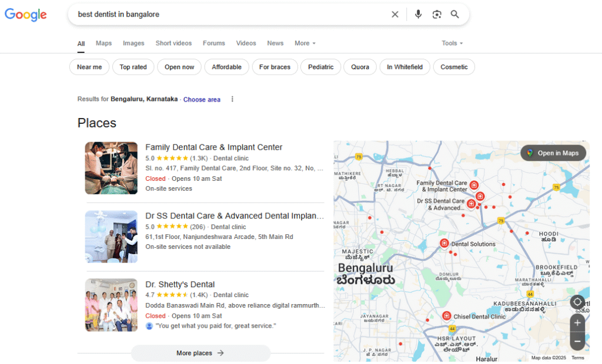This screenshot has height=364, width=602.
Task: Click the Open in Maps button
Action: point(553,153)
